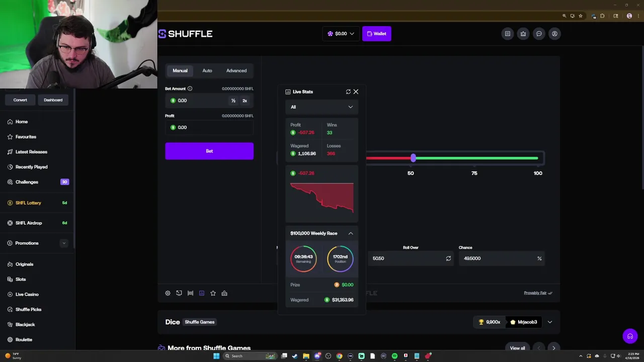Viewport: 644px width, 362px height.
Task: Expand the Dice game details chevron
Action: [550, 322]
